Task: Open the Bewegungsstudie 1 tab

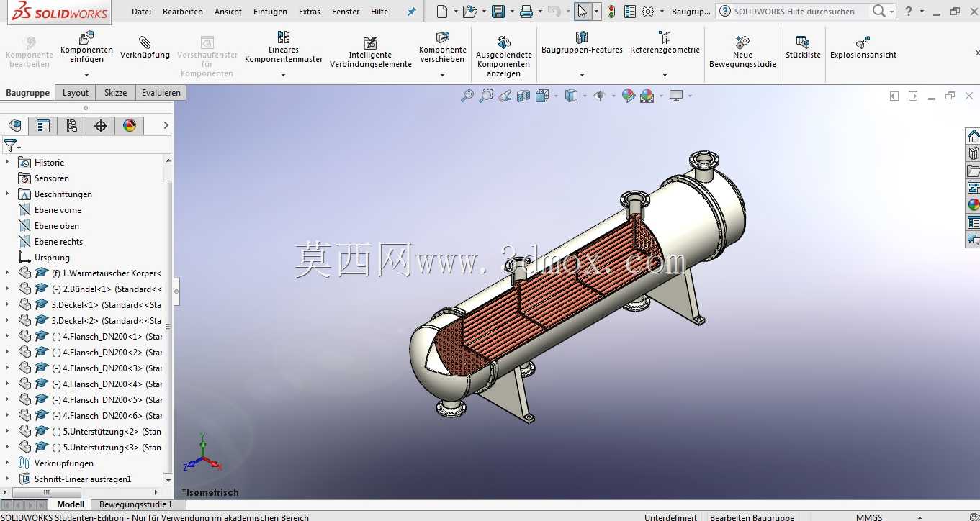Action: (136, 504)
